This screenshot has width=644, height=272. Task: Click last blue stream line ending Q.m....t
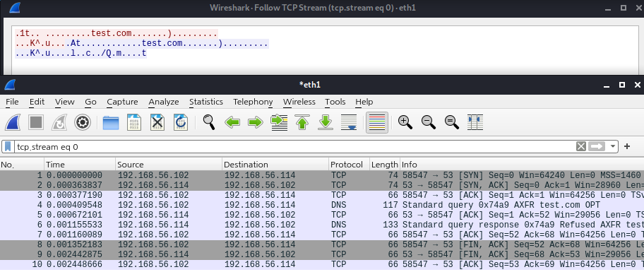click(81, 54)
